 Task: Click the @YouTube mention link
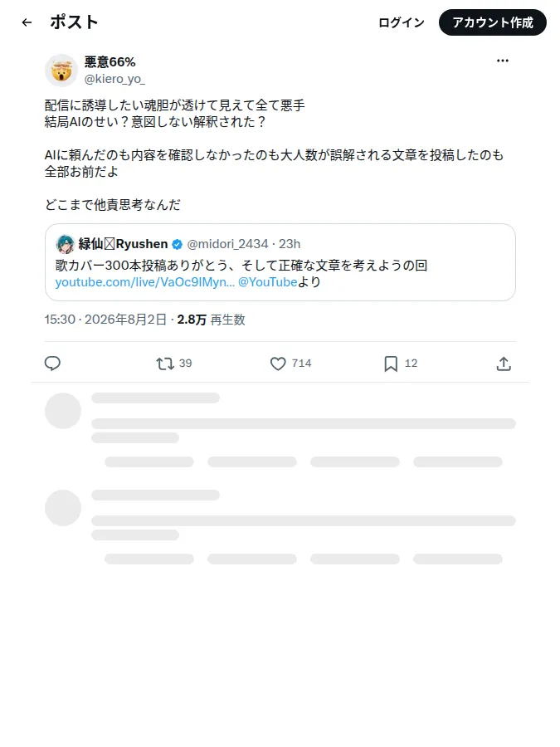[x=268, y=282]
